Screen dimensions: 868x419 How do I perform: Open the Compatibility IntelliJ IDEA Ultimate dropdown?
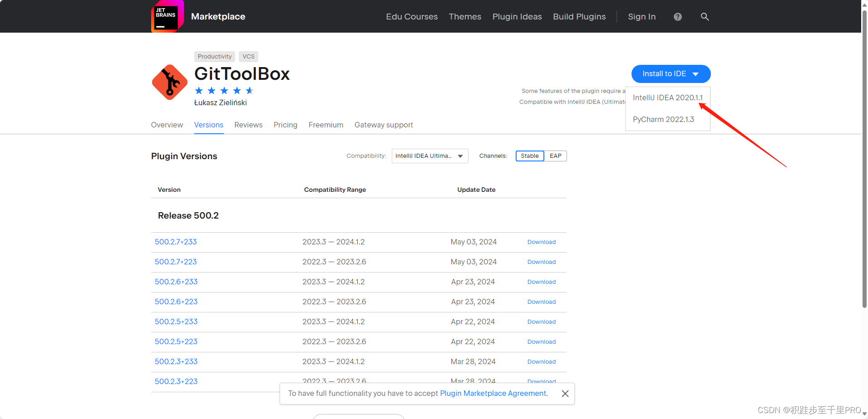coord(430,156)
